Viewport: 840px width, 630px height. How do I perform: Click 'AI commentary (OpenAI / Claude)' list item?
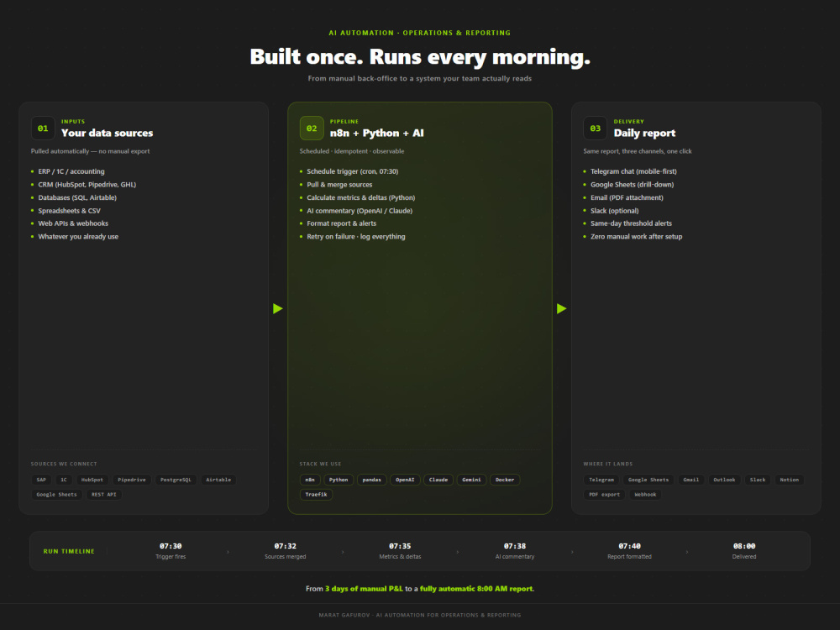coord(360,211)
